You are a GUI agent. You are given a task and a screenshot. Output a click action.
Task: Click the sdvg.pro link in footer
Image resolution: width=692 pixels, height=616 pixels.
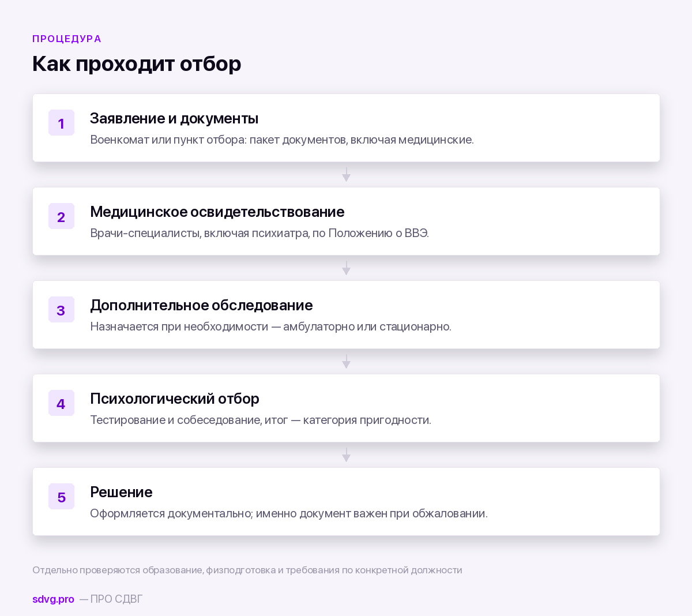[53, 599]
